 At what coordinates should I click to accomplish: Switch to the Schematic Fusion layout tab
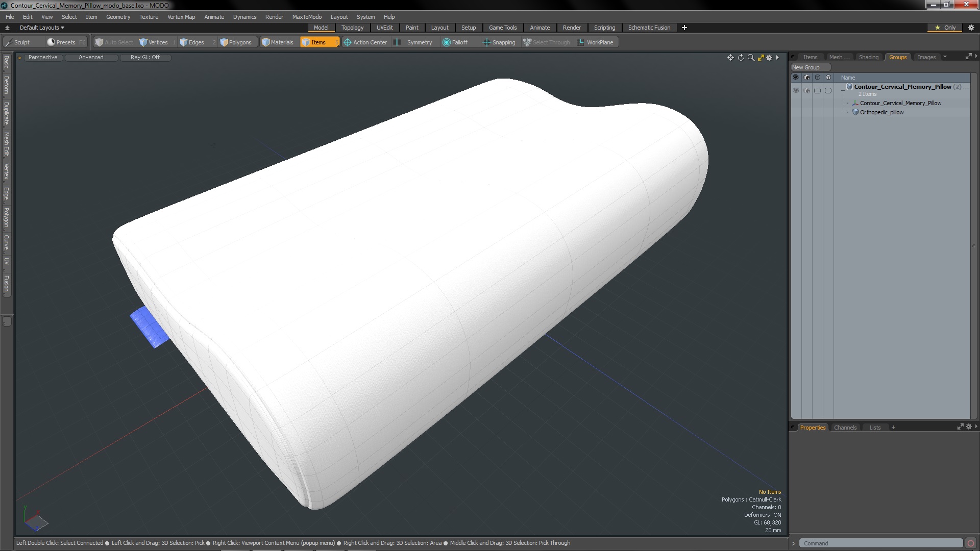point(649,28)
